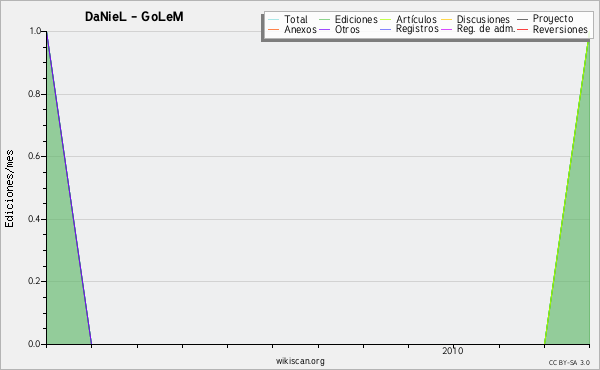
Task: Click the 1.0 y-axis value
Action: pos(35,31)
